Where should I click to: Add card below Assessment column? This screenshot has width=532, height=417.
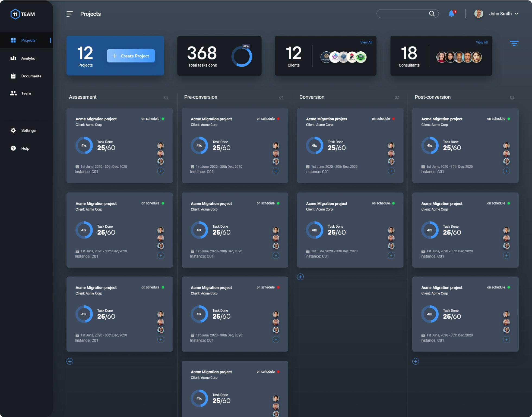(70, 361)
